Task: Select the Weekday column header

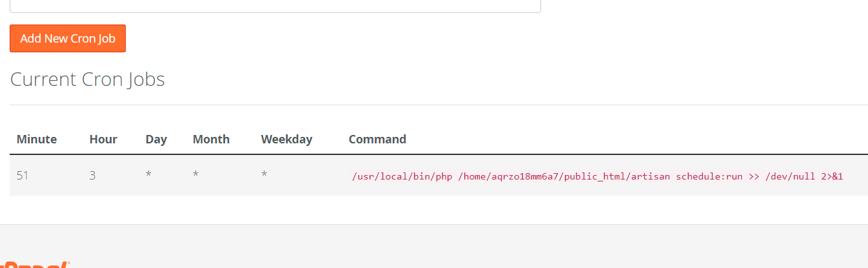Action: click(286, 139)
